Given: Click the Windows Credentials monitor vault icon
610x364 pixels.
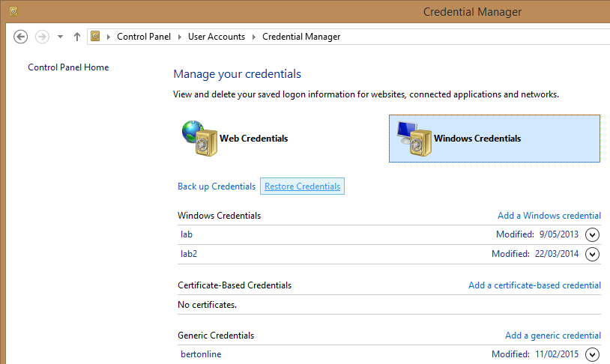Looking at the screenshot, I should coord(413,138).
